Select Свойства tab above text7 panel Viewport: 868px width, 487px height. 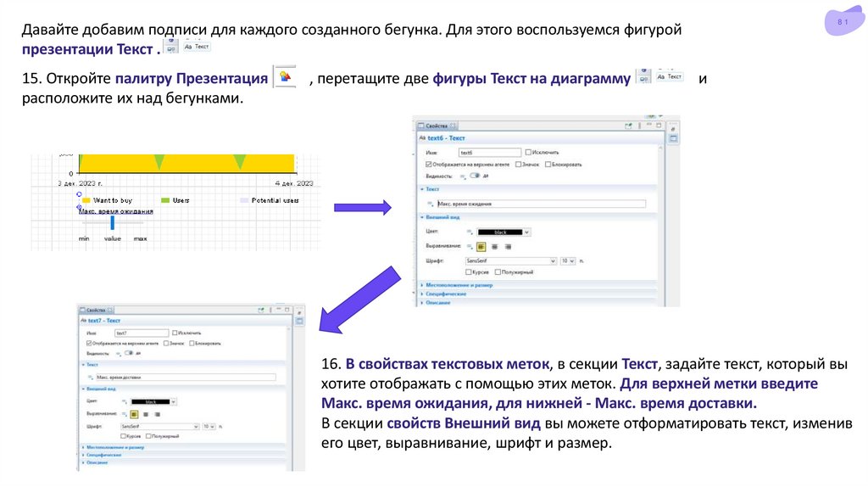97,310
